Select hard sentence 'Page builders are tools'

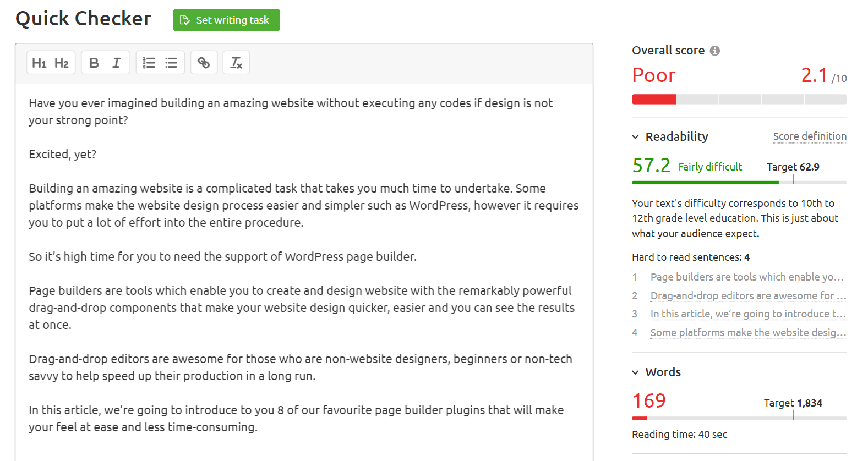pos(748,277)
